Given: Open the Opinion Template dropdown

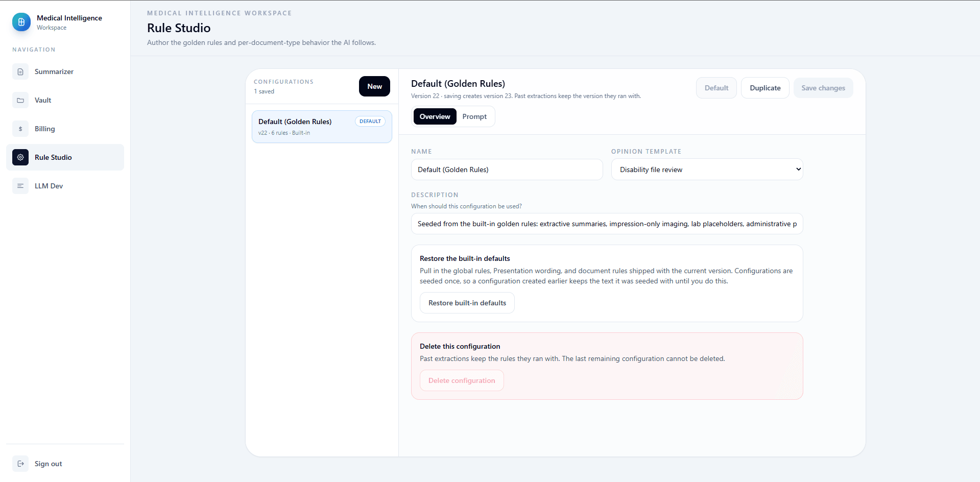Looking at the screenshot, I should [707, 170].
